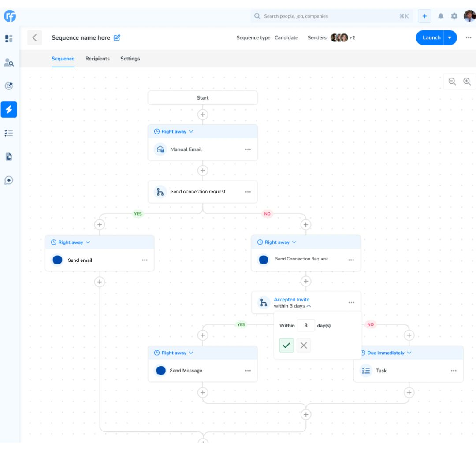Click the search bar for people, job, companies

pyautogui.click(x=331, y=16)
